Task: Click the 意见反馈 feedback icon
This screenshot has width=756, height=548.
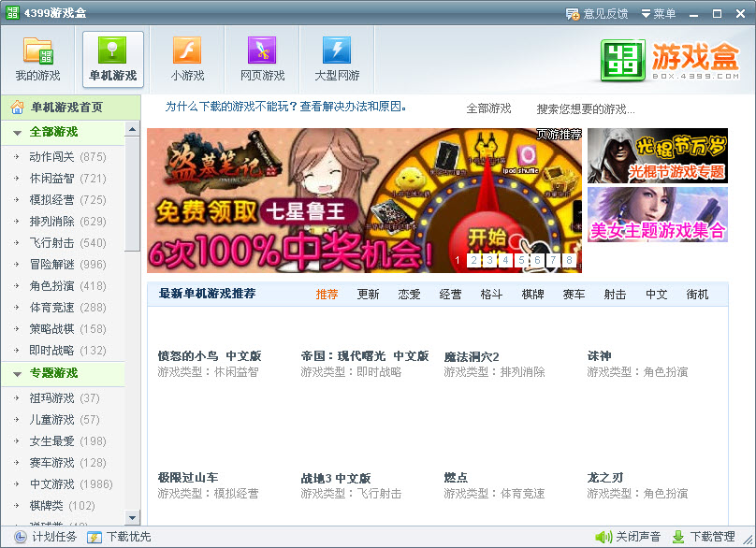Action: point(573,14)
